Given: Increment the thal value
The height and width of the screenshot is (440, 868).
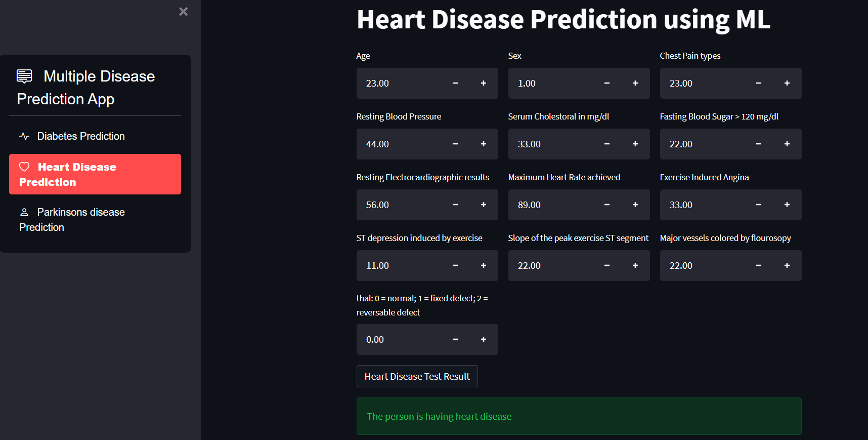Looking at the screenshot, I should pos(483,339).
